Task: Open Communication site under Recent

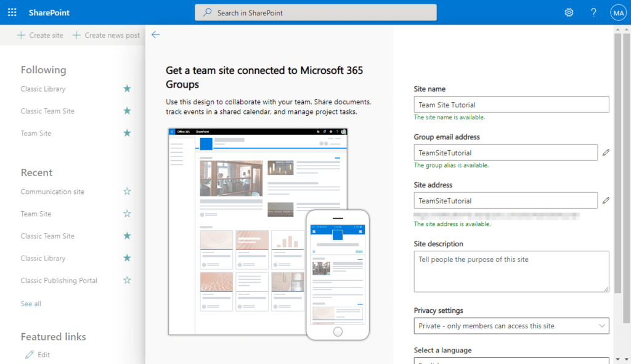Action: [x=52, y=192]
